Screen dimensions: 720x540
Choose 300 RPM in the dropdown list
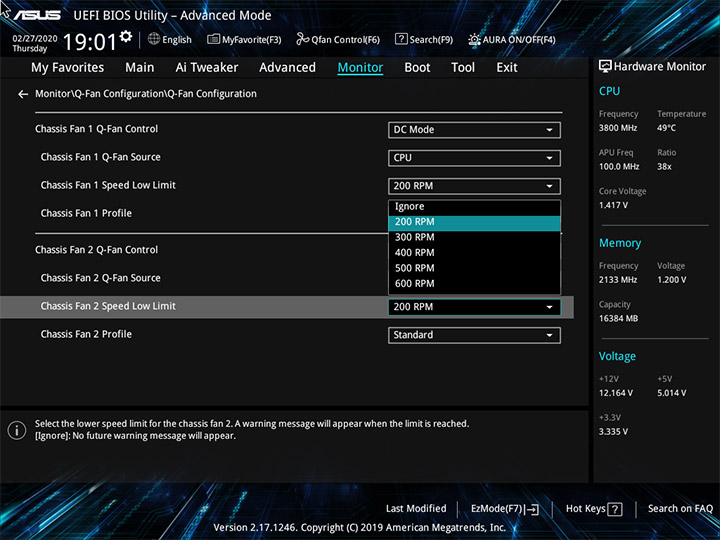coord(474,237)
